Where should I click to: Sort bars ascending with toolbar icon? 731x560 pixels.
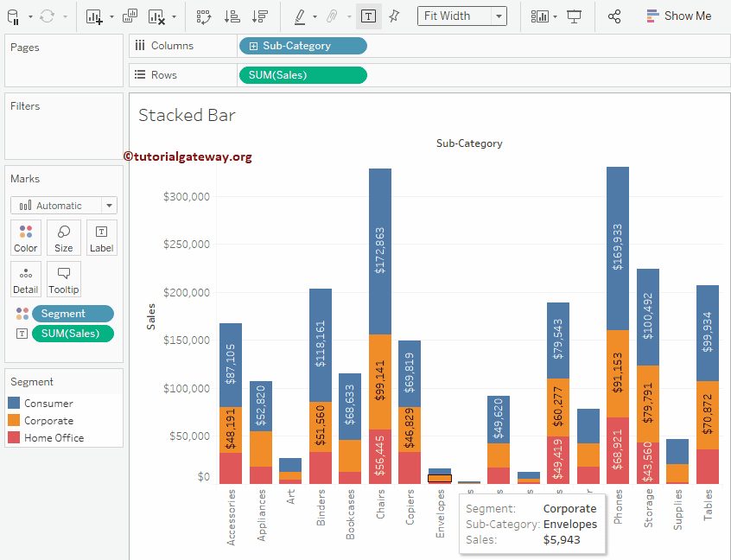(x=232, y=16)
